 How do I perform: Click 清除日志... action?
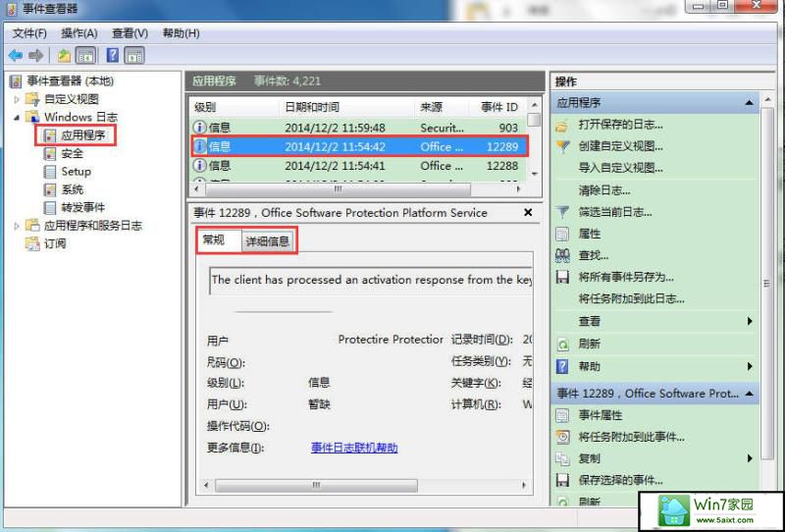pos(604,190)
